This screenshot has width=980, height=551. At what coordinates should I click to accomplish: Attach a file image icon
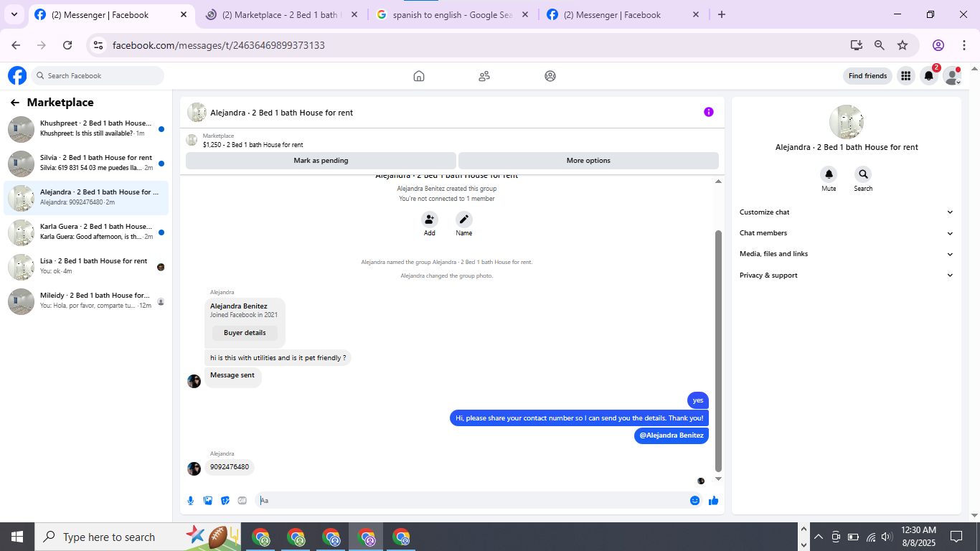click(208, 501)
